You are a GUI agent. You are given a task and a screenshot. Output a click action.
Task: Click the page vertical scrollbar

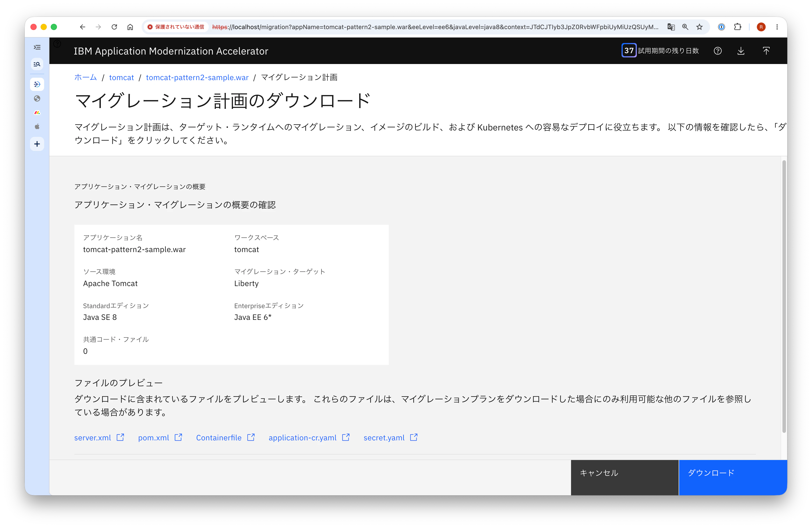[x=784, y=296]
